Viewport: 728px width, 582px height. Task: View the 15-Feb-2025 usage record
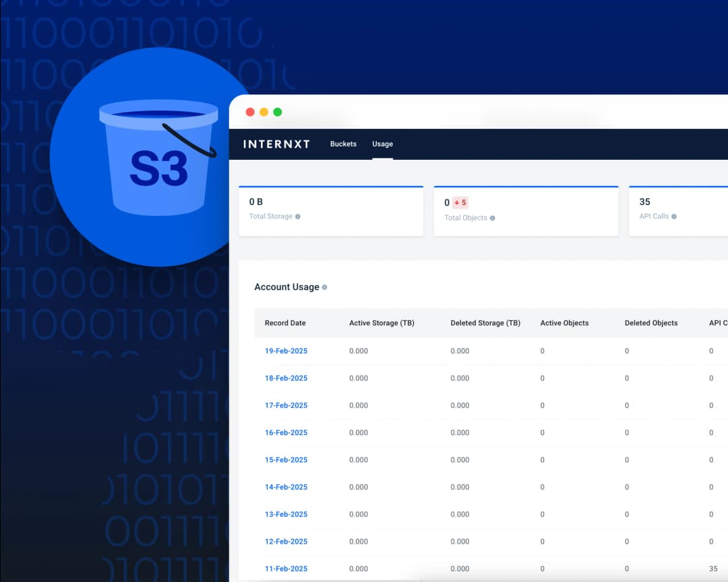click(x=286, y=460)
